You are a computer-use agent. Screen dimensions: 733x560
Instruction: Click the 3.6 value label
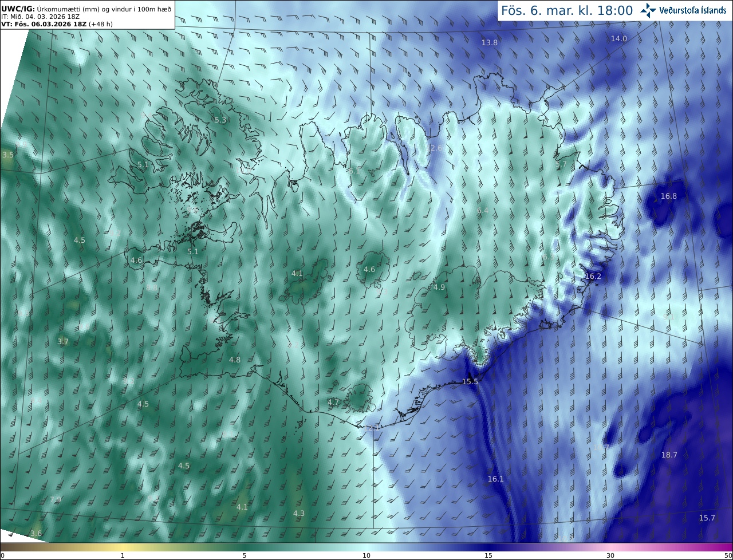[x=36, y=534]
